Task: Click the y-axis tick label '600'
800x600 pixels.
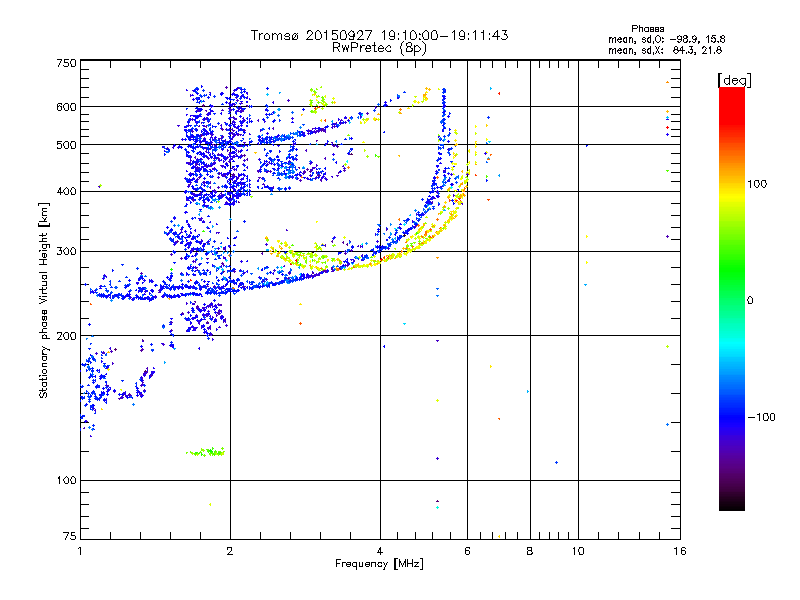Action: 66,107
